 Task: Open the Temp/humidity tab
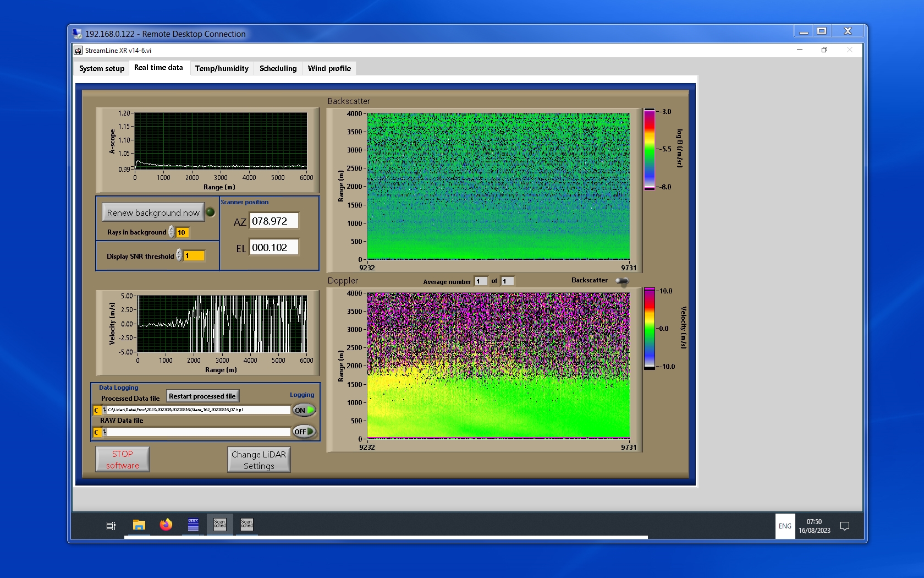(x=222, y=68)
